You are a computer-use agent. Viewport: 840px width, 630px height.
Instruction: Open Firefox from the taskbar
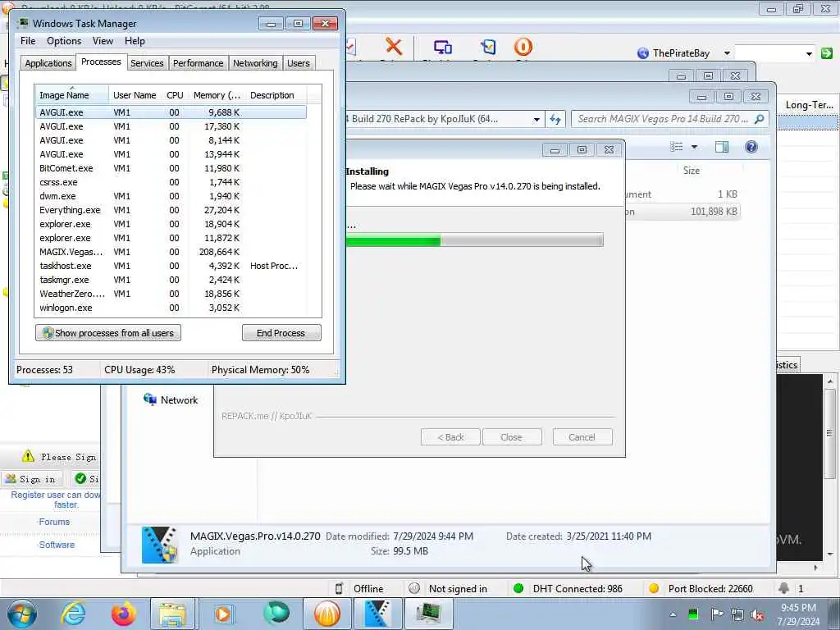(123, 614)
